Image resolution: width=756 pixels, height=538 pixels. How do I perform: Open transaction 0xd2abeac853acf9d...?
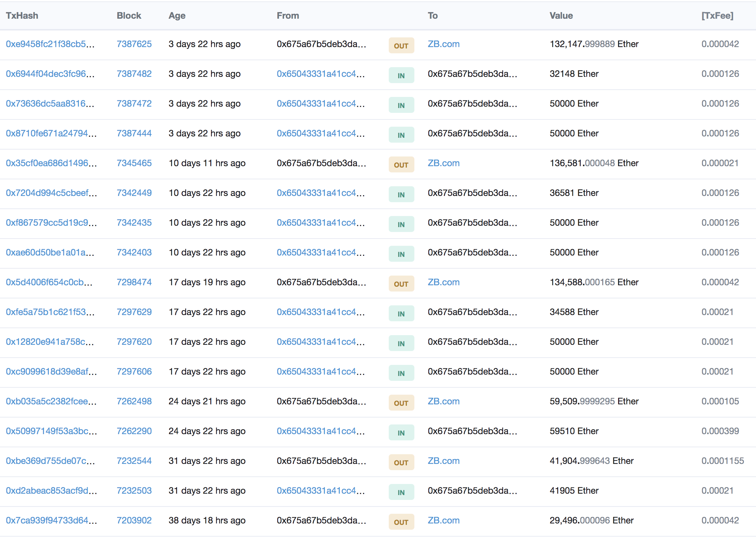51,491
